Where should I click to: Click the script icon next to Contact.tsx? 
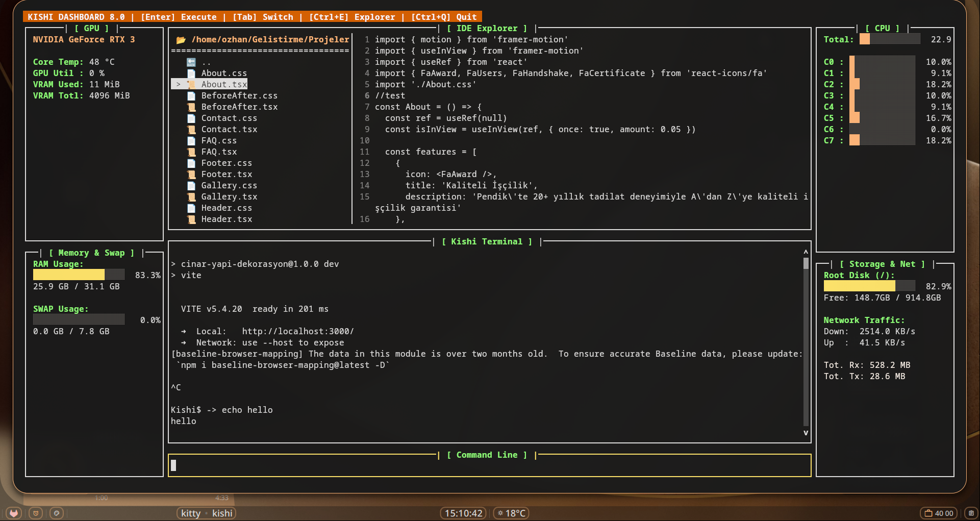click(x=191, y=130)
